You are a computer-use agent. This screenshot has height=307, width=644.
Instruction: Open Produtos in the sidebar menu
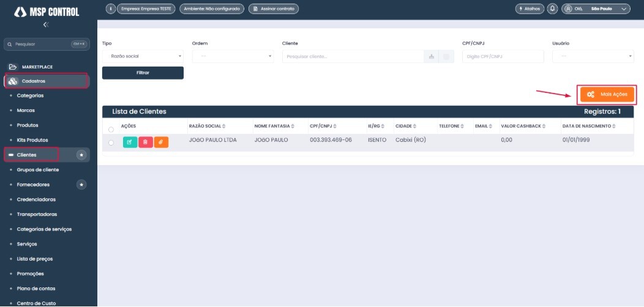[x=28, y=125]
